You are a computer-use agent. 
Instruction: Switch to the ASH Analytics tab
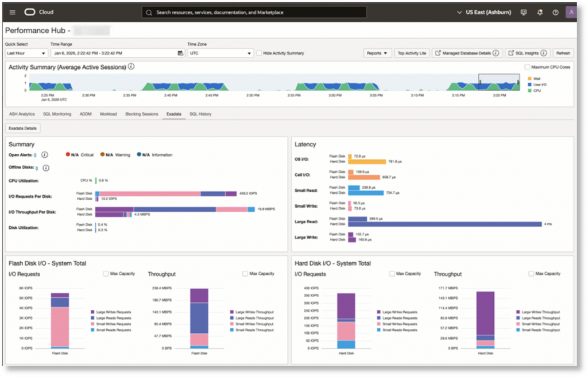[x=22, y=114]
